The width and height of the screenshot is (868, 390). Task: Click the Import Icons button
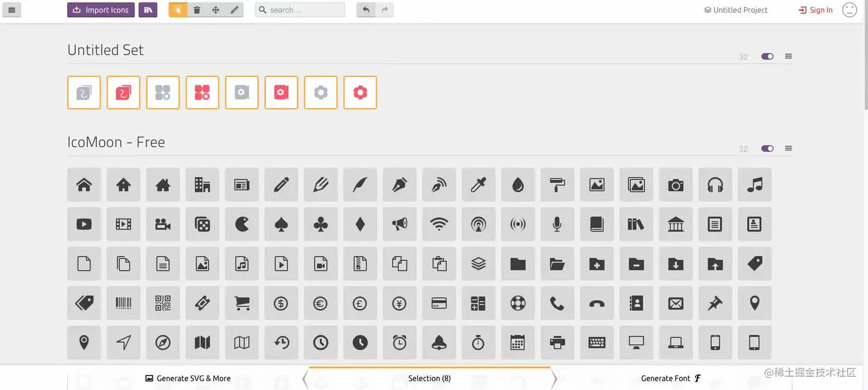(101, 10)
